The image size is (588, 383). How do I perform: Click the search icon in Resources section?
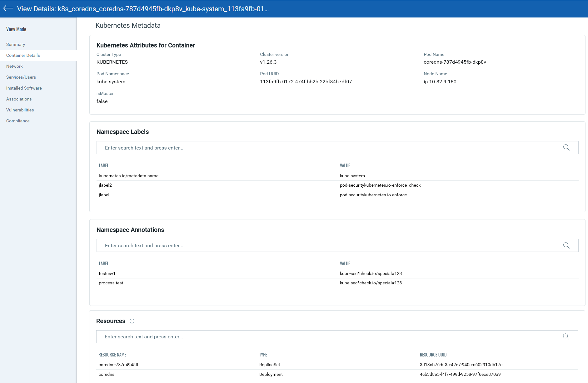(566, 337)
